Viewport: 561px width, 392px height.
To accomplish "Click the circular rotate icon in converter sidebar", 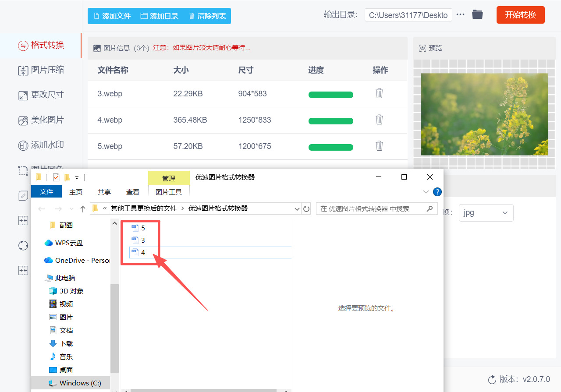I will (x=23, y=245).
